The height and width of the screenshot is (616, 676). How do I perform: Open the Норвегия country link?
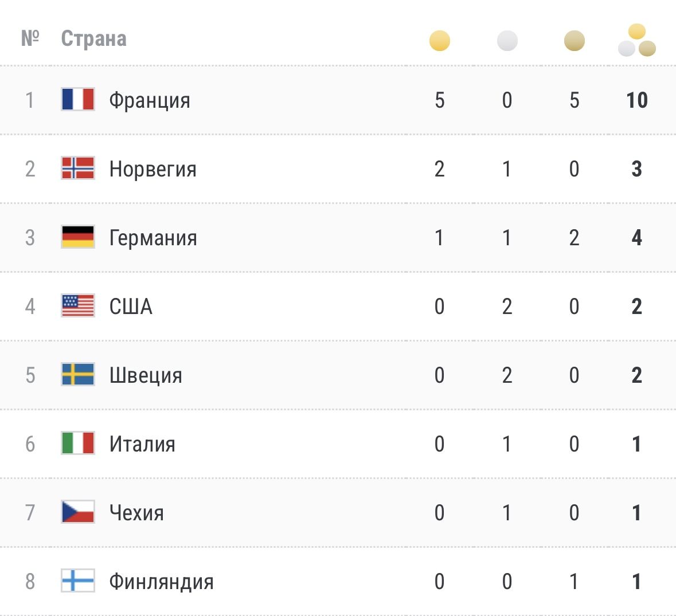click(x=153, y=169)
